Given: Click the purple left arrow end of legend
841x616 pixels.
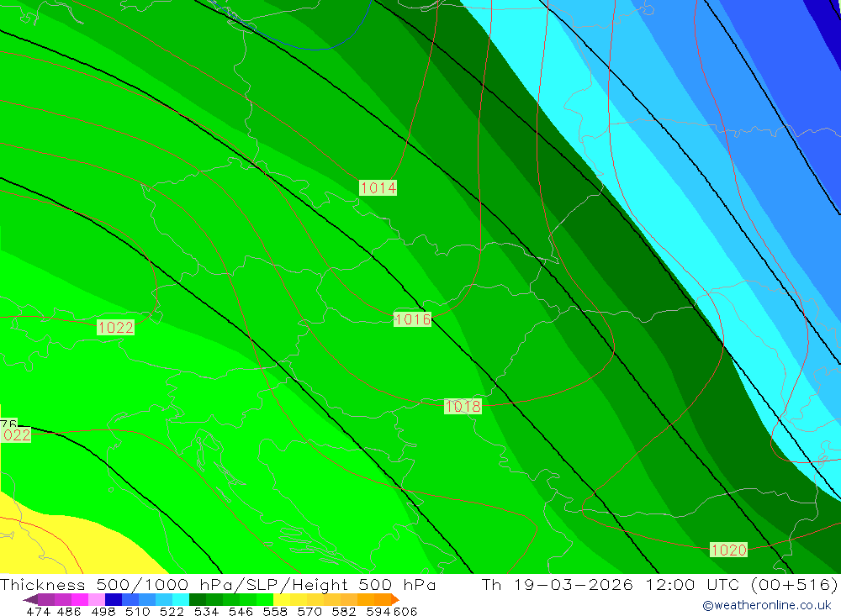Looking at the screenshot, I should click(30, 599).
